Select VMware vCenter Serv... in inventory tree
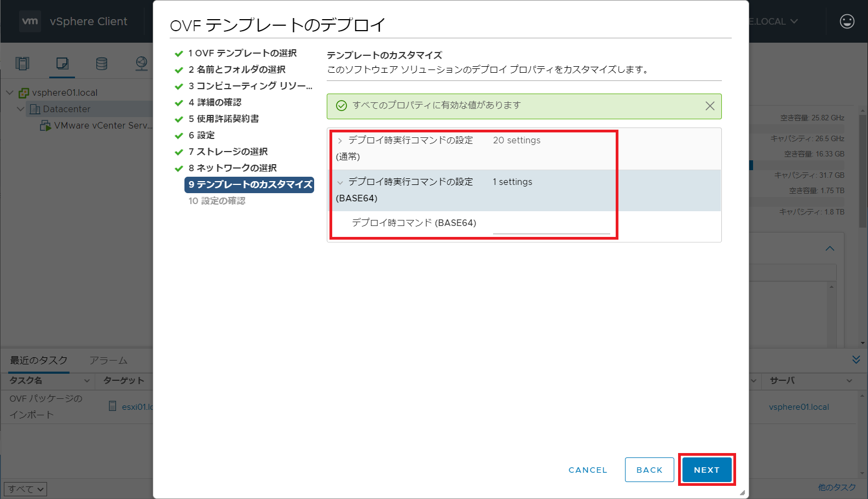868x499 pixels. click(x=102, y=125)
